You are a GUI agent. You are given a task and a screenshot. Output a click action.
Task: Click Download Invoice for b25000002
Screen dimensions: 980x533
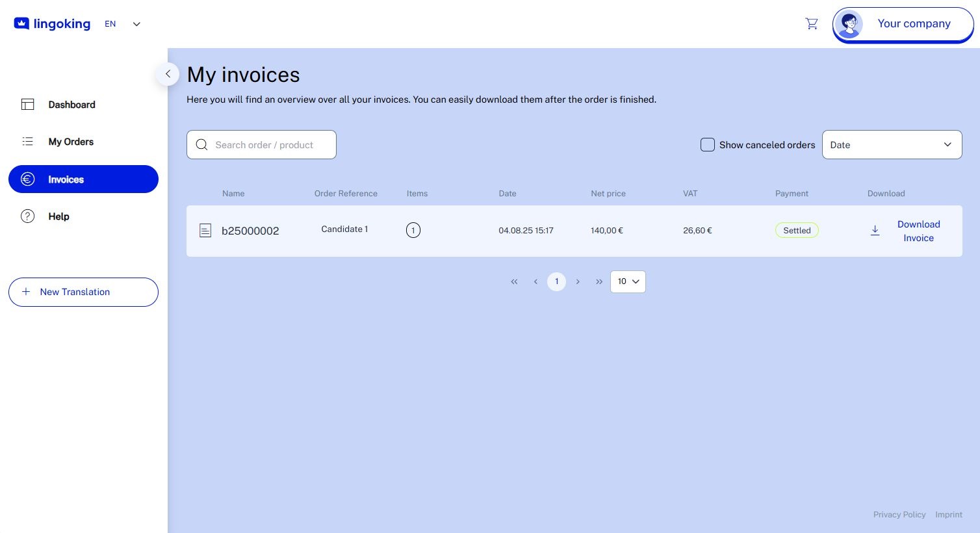pos(918,231)
